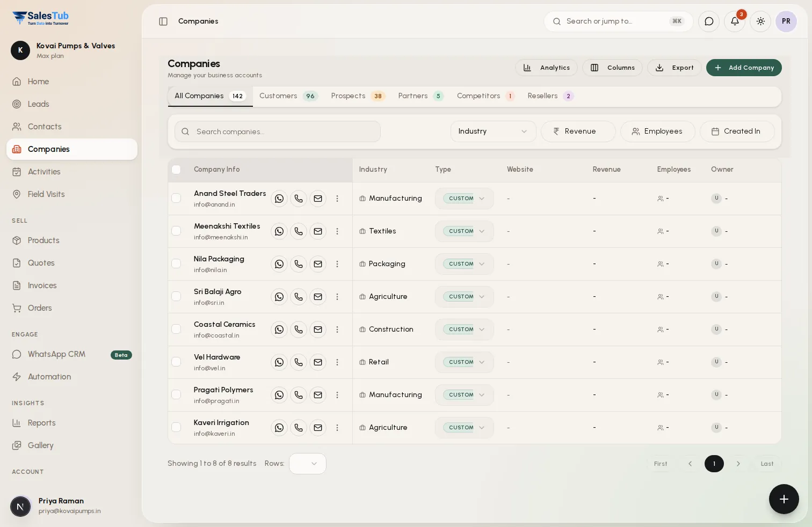The height and width of the screenshot is (527, 812).
Task: Filter by Revenue
Action: click(578, 131)
